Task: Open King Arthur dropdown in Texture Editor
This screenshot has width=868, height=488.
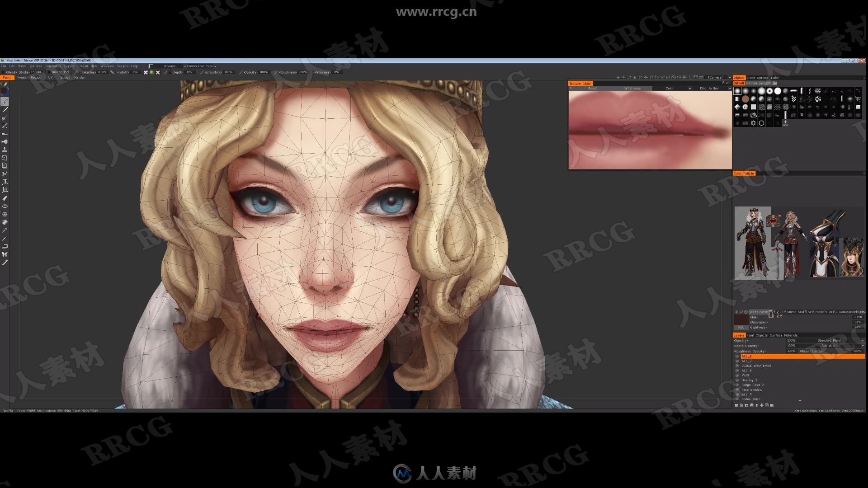Action: click(x=712, y=88)
